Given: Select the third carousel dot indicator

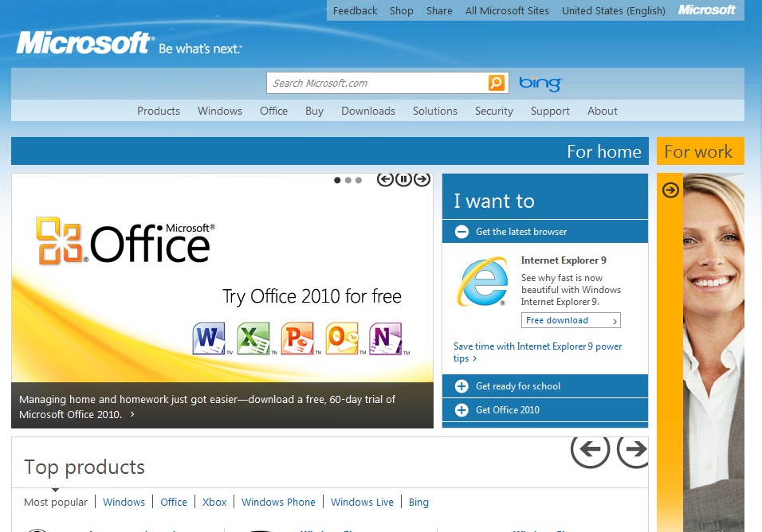Looking at the screenshot, I should (359, 180).
